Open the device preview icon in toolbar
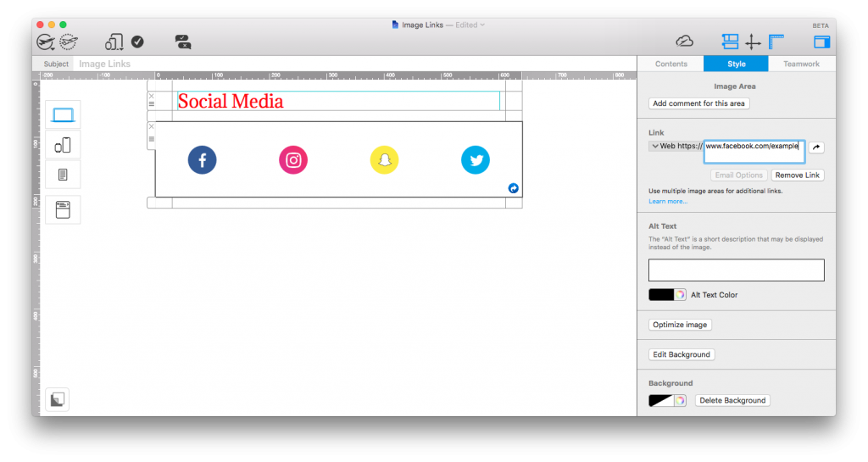The height and width of the screenshot is (462, 868). 114,42
